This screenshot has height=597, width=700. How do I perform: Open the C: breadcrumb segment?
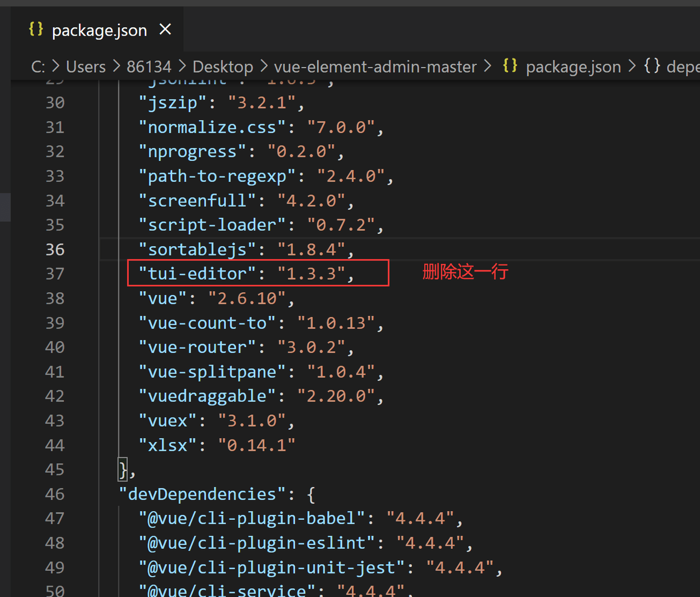click(38, 67)
